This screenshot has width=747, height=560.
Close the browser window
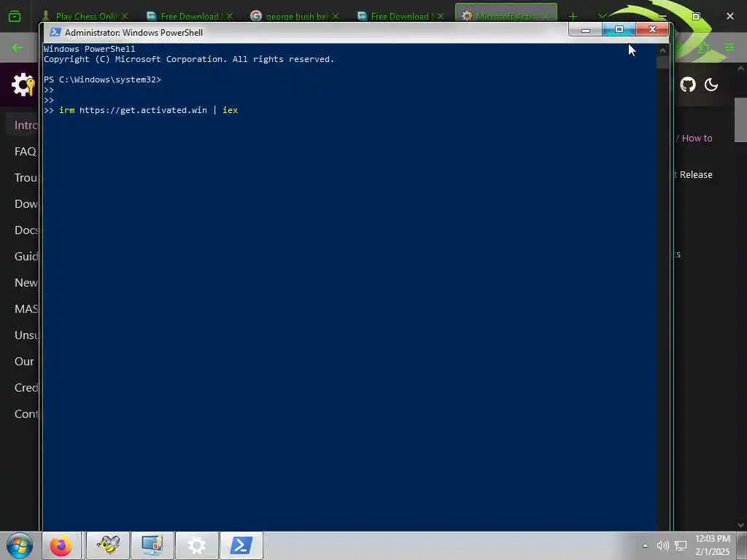(x=729, y=16)
